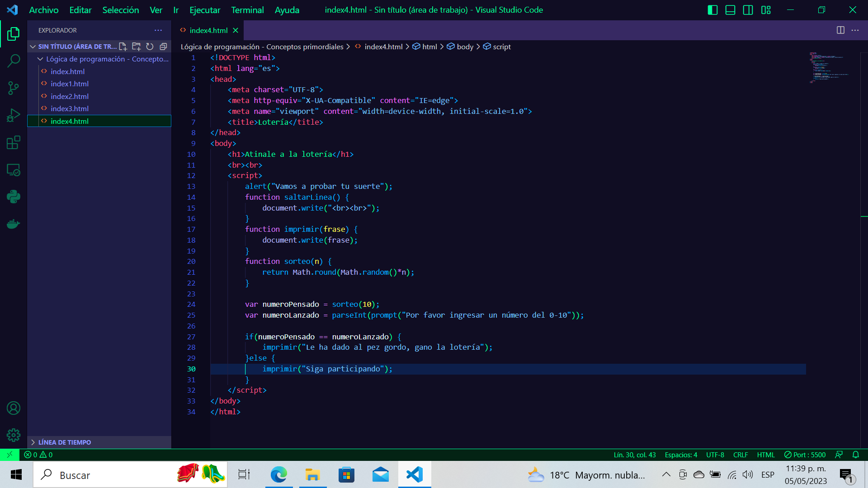This screenshot has height=488, width=868.
Task: Open Windows Start menu
Action: coord(16,474)
